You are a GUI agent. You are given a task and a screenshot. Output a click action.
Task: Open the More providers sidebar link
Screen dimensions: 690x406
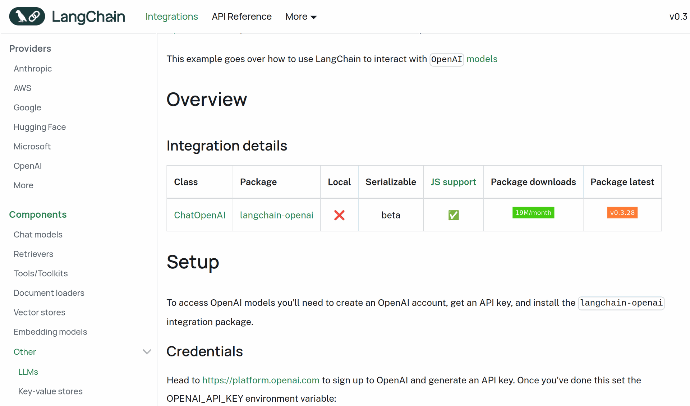[23, 185]
